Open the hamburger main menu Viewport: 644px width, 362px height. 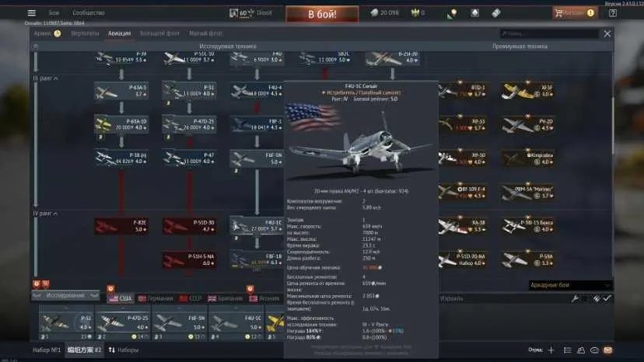[32, 13]
